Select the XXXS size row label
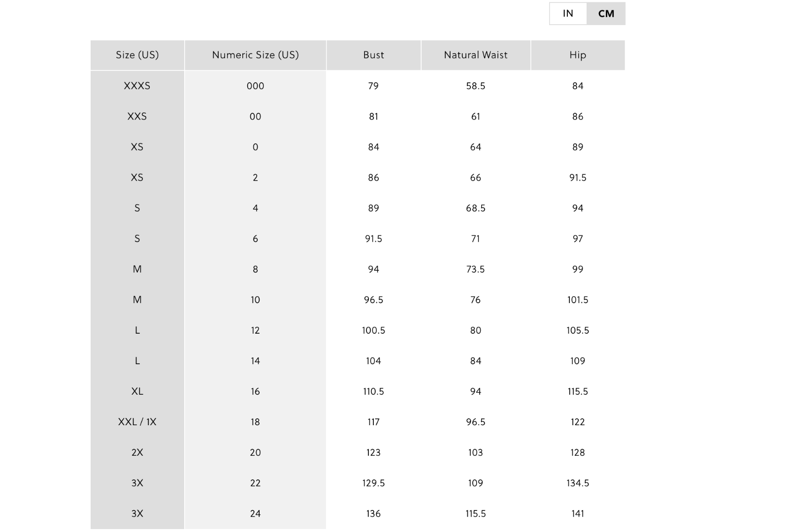 pyautogui.click(x=137, y=86)
